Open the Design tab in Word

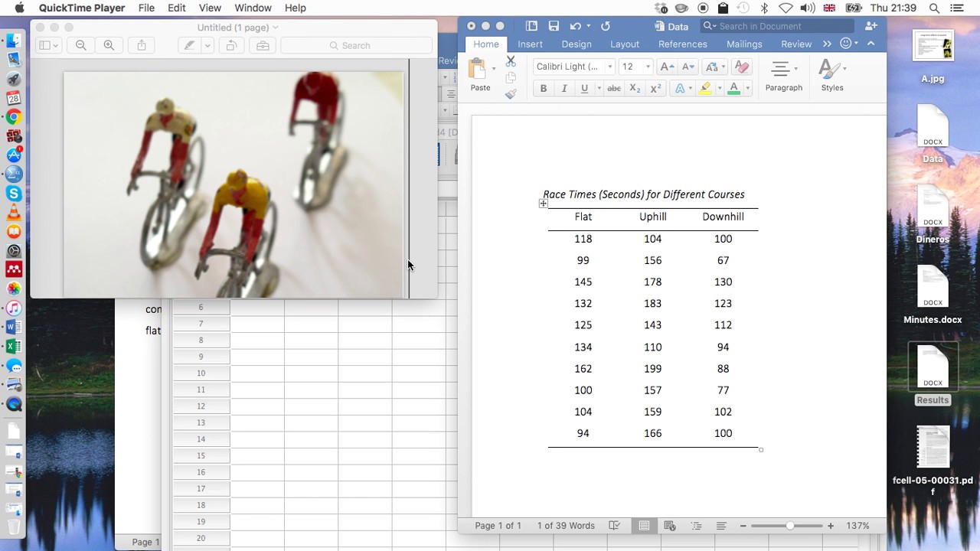pyautogui.click(x=577, y=44)
